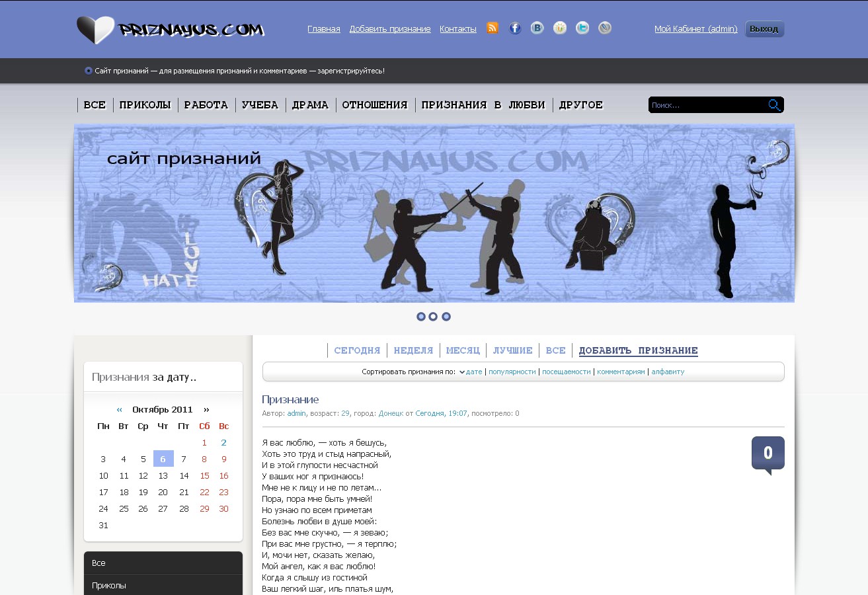Sort confessions by 'посещаемости'
Screen dimensions: 868x595
pyautogui.click(x=567, y=372)
